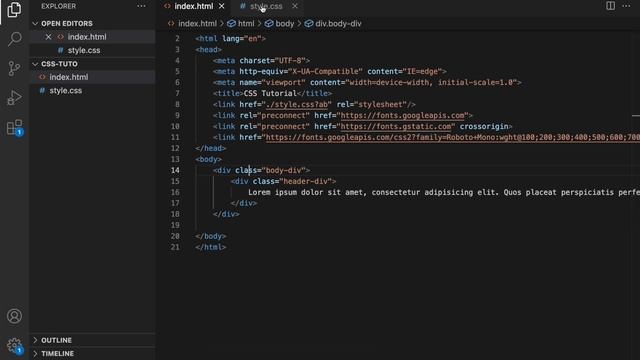Open the Extensions view icon

click(14, 127)
